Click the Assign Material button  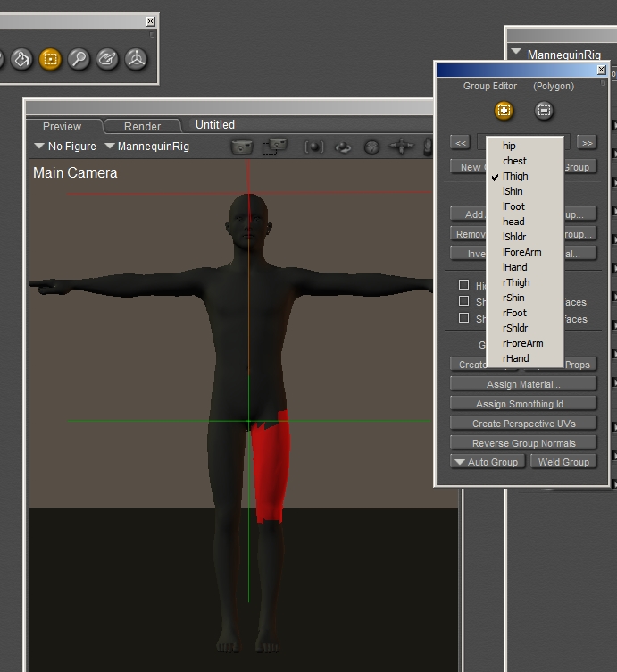[523, 384]
